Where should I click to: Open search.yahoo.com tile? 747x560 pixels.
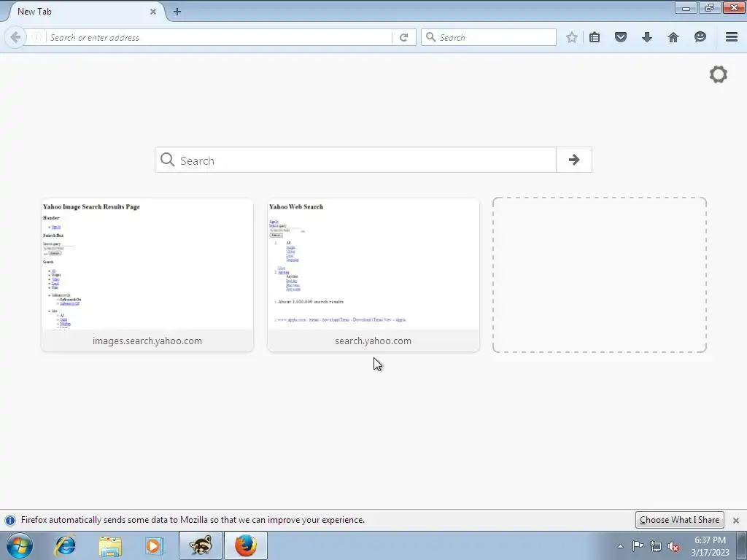(373, 275)
